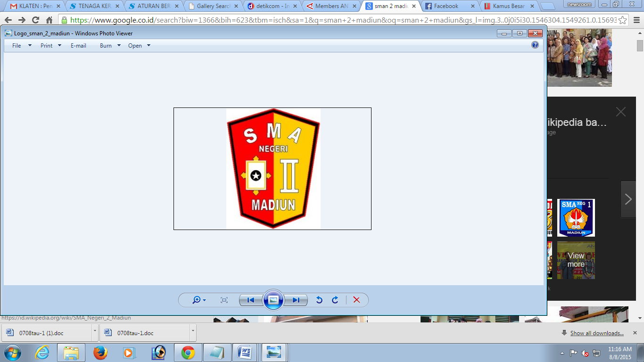The width and height of the screenshot is (644, 362).
Task: Close the Facebook tab
Action: [473, 6]
